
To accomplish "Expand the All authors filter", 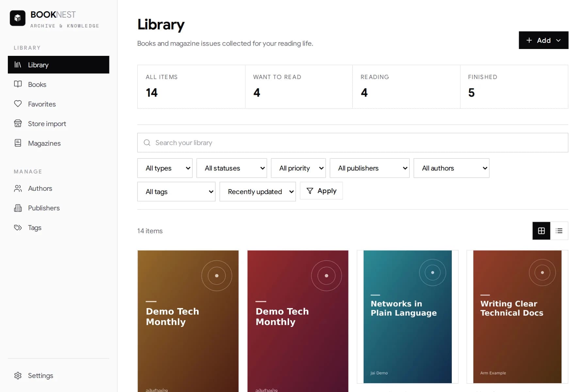I will pos(451,168).
